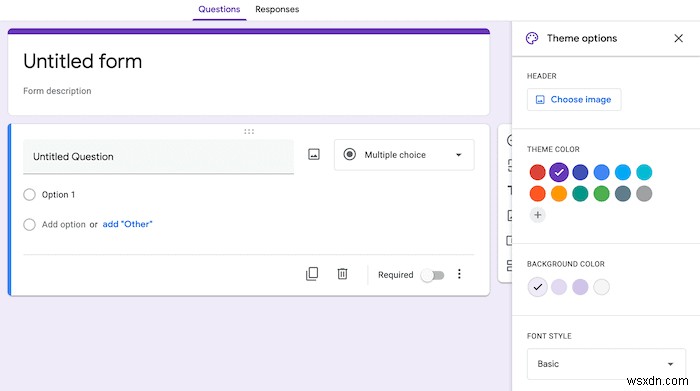The height and width of the screenshot is (391, 700).
Task: Click the Untitled form title
Action: pyautogui.click(x=83, y=61)
